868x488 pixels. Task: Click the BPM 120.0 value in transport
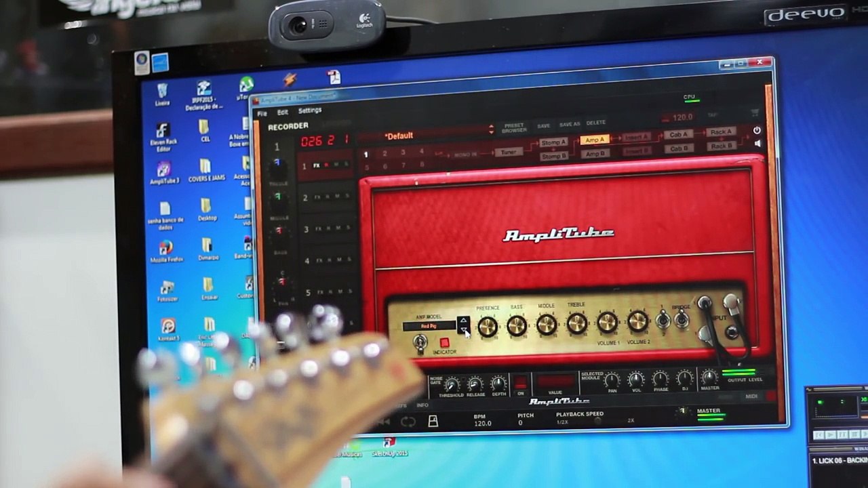coord(482,424)
